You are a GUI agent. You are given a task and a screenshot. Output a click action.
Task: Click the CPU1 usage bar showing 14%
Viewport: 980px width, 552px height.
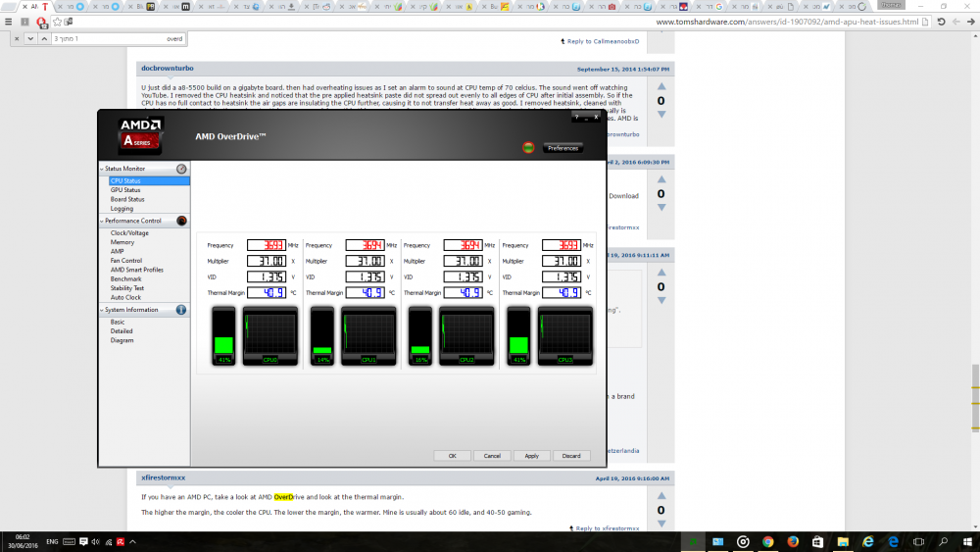(321, 335)
